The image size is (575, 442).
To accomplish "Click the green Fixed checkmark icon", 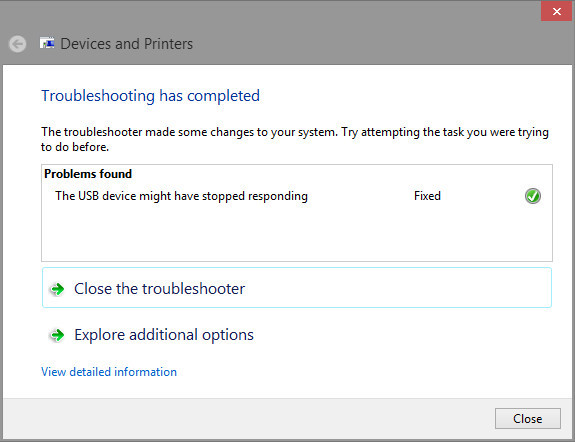I will point(532,196).
